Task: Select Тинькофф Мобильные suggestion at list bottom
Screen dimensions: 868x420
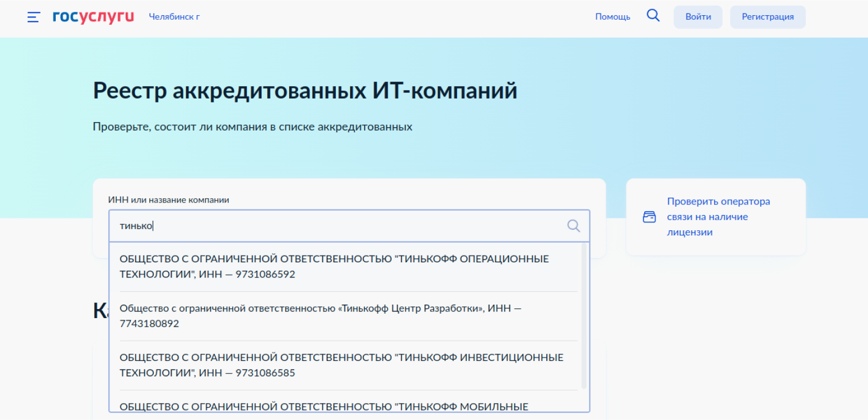Action: (x=324, y=406)
